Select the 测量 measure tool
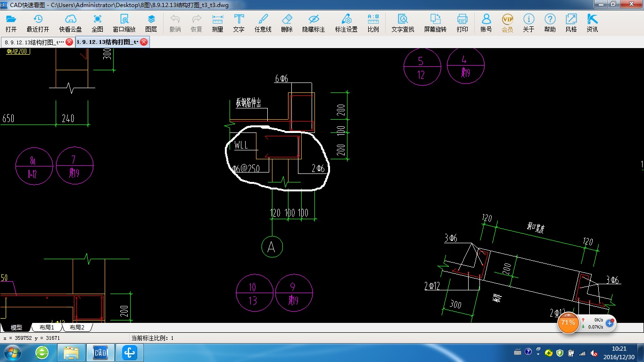Image resolution: width=644 pixels, height=362 pixels. pyautogui.click(x=217, y=23)
